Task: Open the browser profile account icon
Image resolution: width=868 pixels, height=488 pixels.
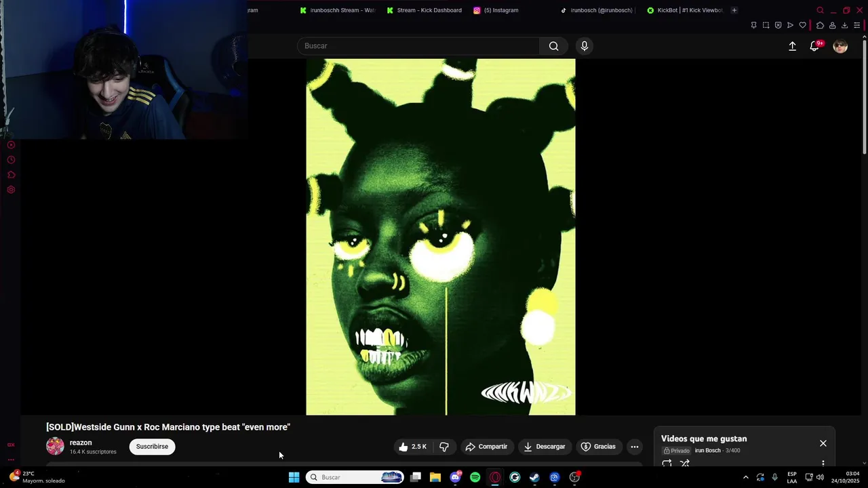Action: tap(832, 25)
